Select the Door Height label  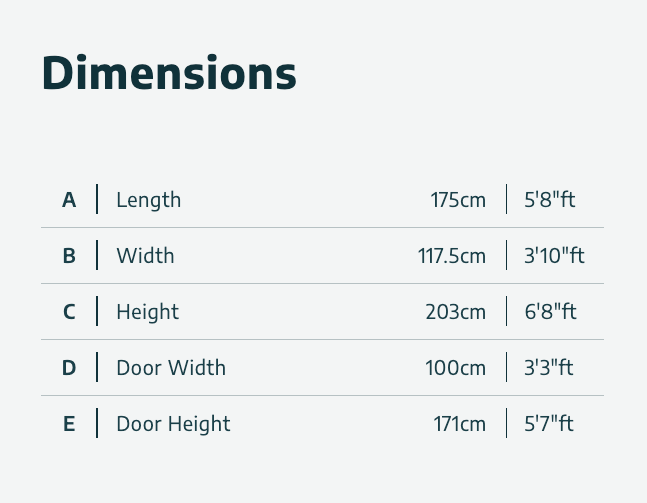click(173, 424)
